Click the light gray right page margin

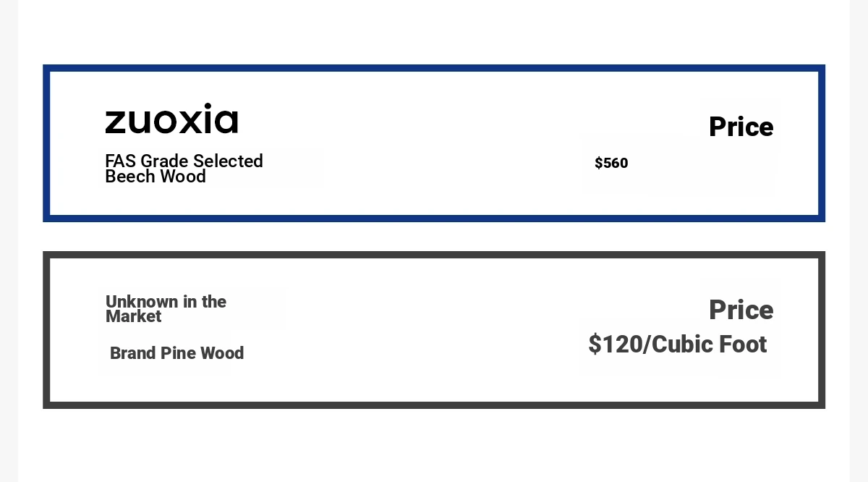pyautogui.click(x=859, y=241)
